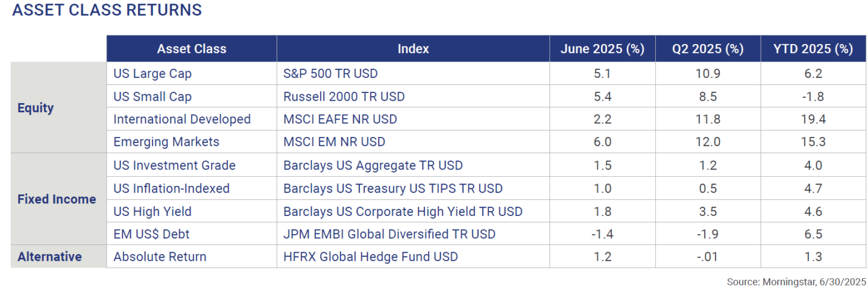Click the Absolute Return row label
Image resolution: width=868 pixels, height=289 pixels.
160,256
